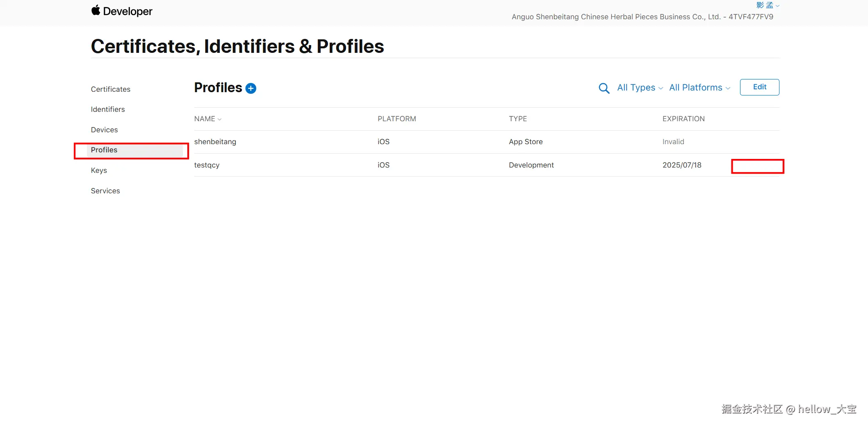Click the Edit button
The height and width of the screenshot is (426, 868).
759,87
